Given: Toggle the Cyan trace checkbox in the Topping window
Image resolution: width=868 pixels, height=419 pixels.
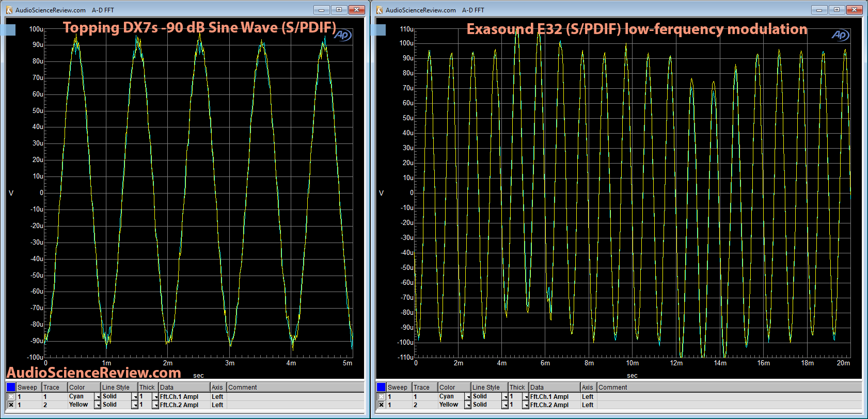Looking at the screenshot, I should [11, 397].
